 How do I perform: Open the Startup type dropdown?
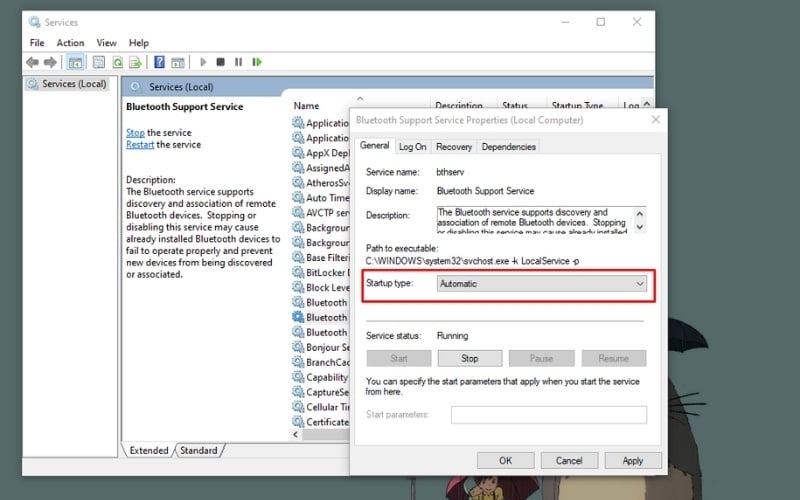[542, 284]
